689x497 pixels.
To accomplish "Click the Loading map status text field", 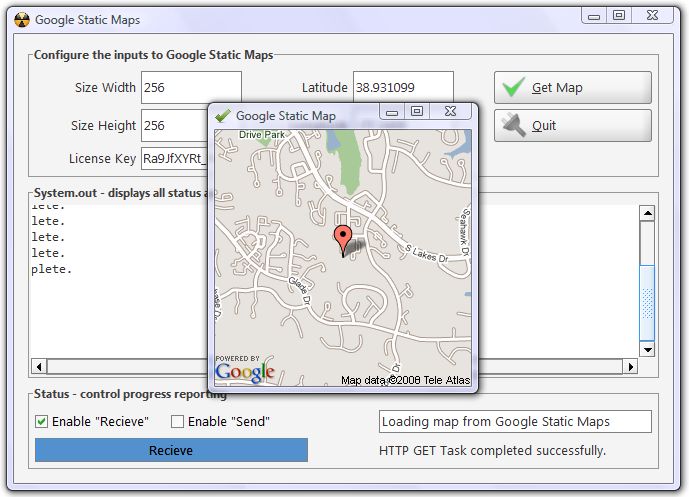I will pyautogui.click(x=515, y=422).
